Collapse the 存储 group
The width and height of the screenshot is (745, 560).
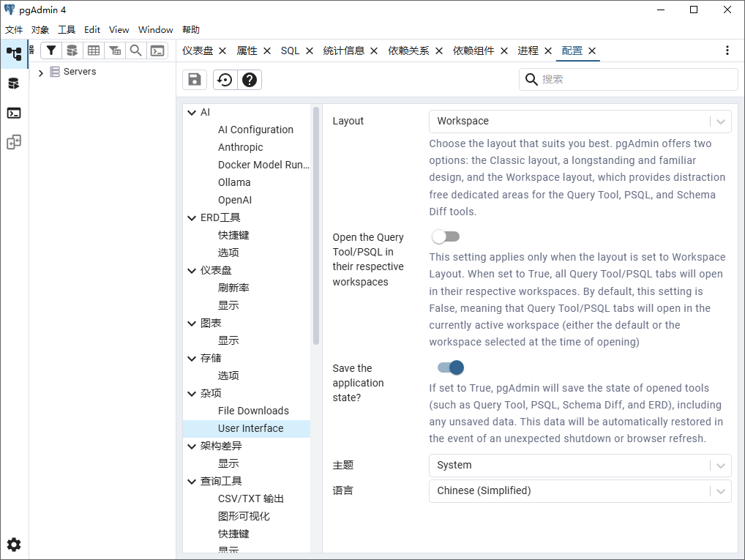tap(192, 359)
